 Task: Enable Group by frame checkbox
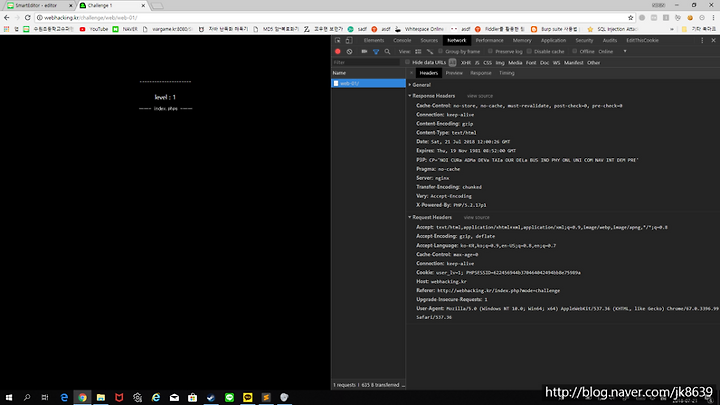(441, 51)
